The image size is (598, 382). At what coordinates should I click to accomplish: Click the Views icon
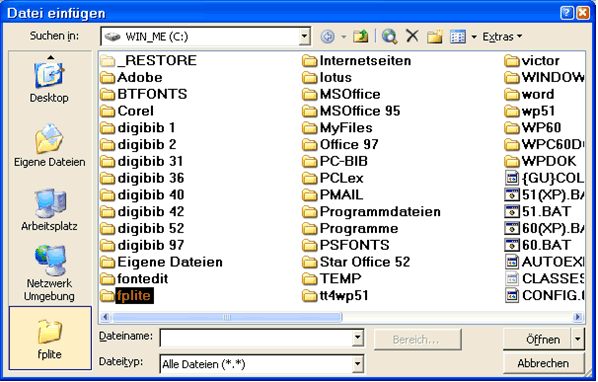pyautogui.click(x=458, y=37)
